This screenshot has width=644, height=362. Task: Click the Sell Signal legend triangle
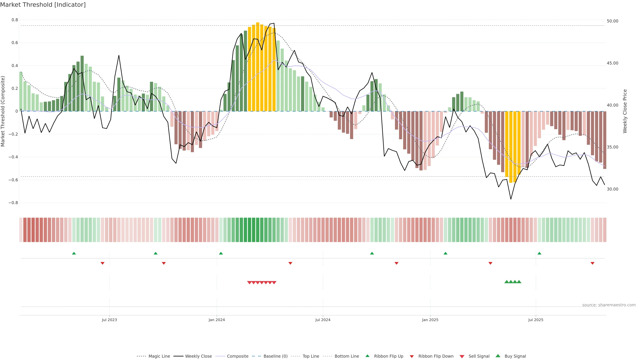[462, 356]
